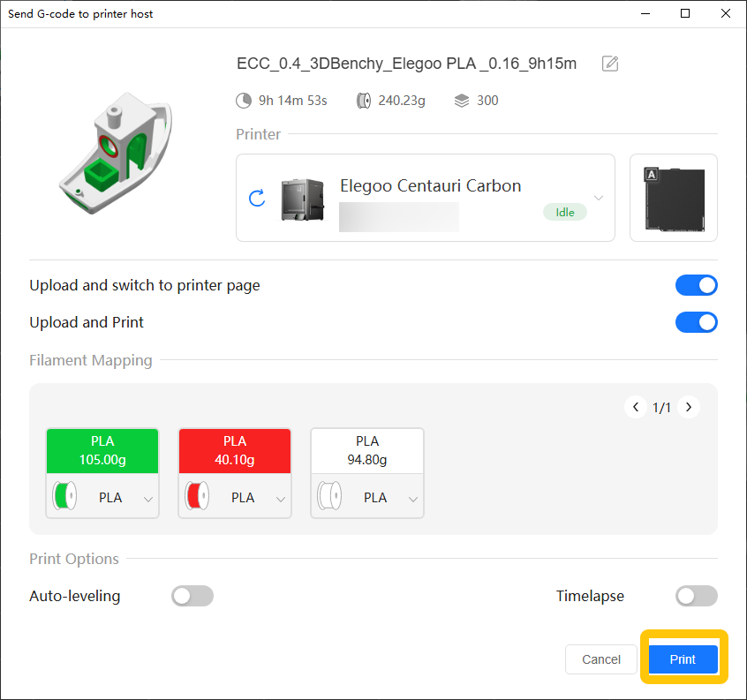The width and height of the screenshot is (747, 700).
Task: Click the 300 layer count value
Action: 487,101
